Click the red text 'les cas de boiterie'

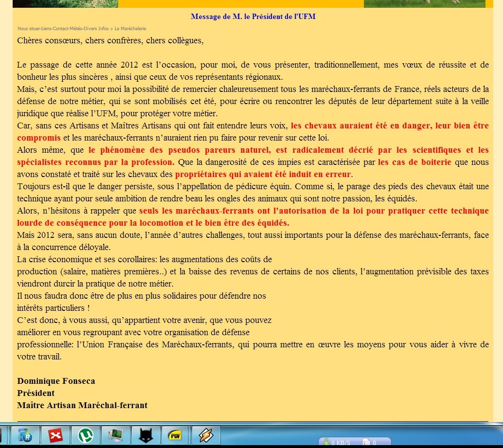[414, 161]
